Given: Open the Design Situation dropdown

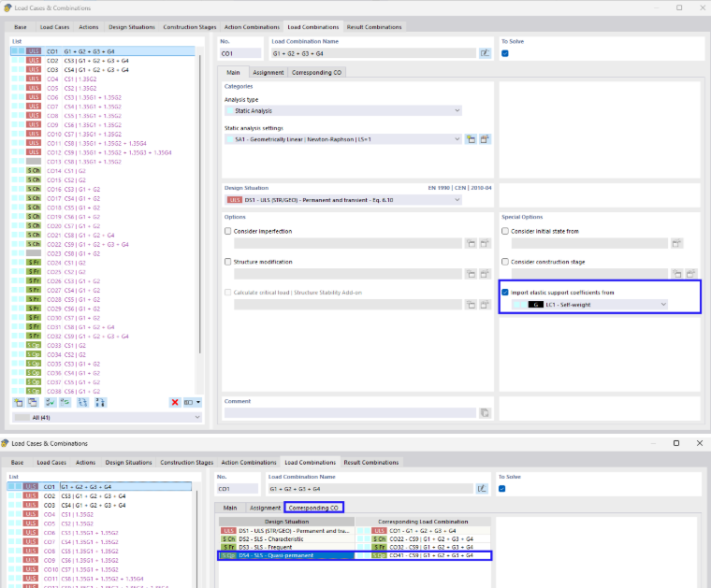Looking at the screenshot, I should click(343, 200).
